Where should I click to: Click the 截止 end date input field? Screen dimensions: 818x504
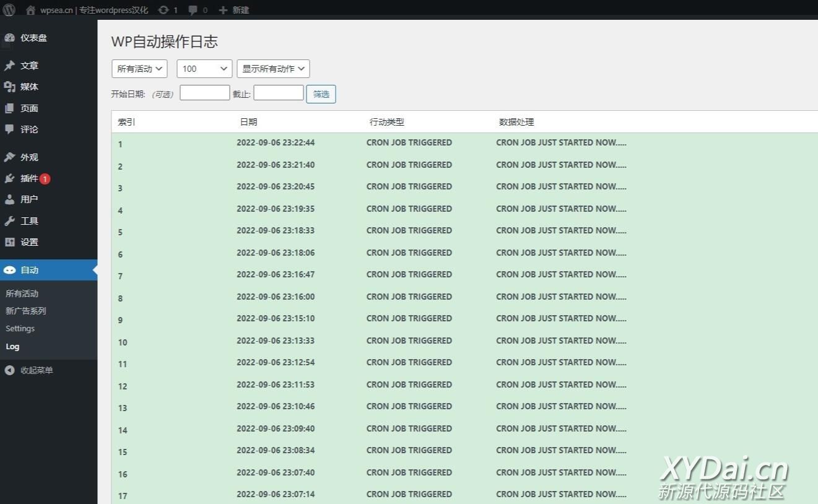tap(279, 93)
